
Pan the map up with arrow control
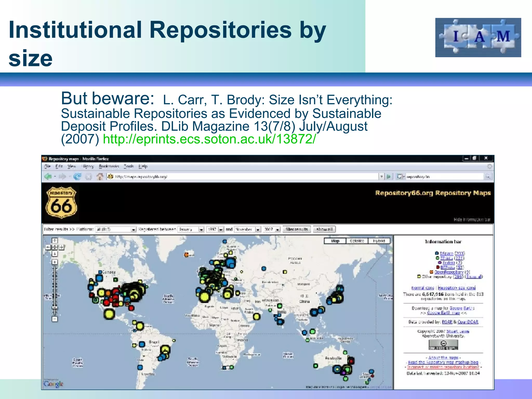pyautogui.click(x=55, y=241)
